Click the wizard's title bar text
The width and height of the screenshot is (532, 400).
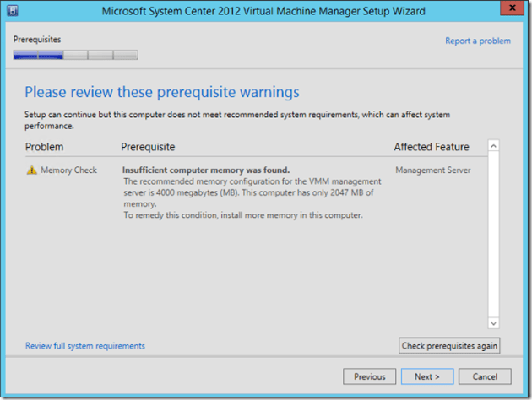263,11
